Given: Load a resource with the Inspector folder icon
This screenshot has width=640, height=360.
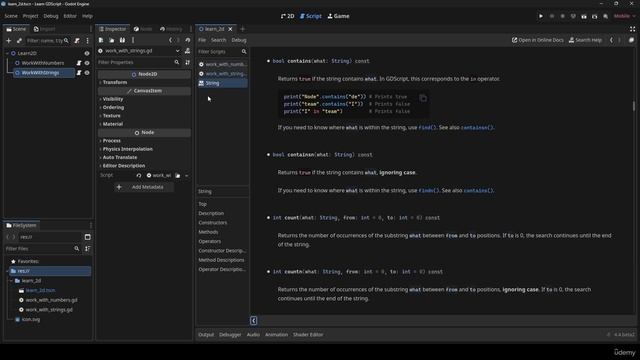Looking at the screenshot, I should [111, 40].
